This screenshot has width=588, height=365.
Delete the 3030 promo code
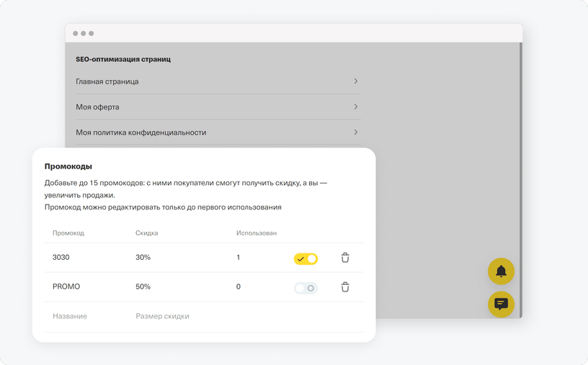pyautogui.click(x=345, y=258)
